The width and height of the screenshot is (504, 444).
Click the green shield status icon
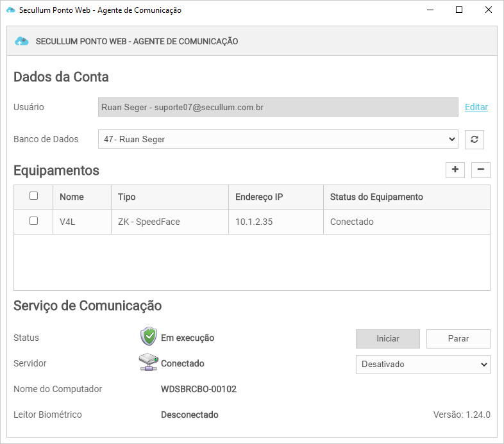149,336
